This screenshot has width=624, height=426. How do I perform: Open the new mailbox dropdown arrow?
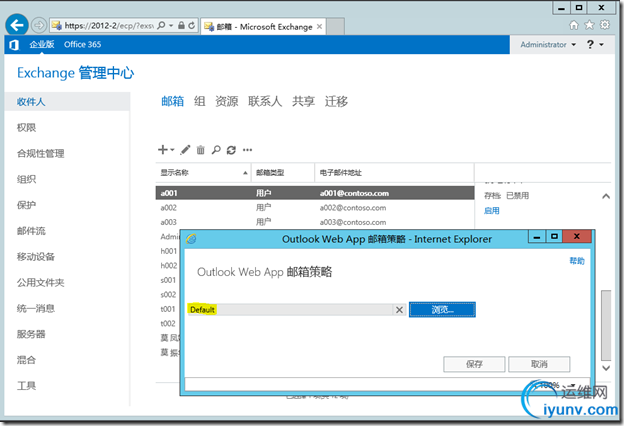pyautogui.click(x=172, y=150)
